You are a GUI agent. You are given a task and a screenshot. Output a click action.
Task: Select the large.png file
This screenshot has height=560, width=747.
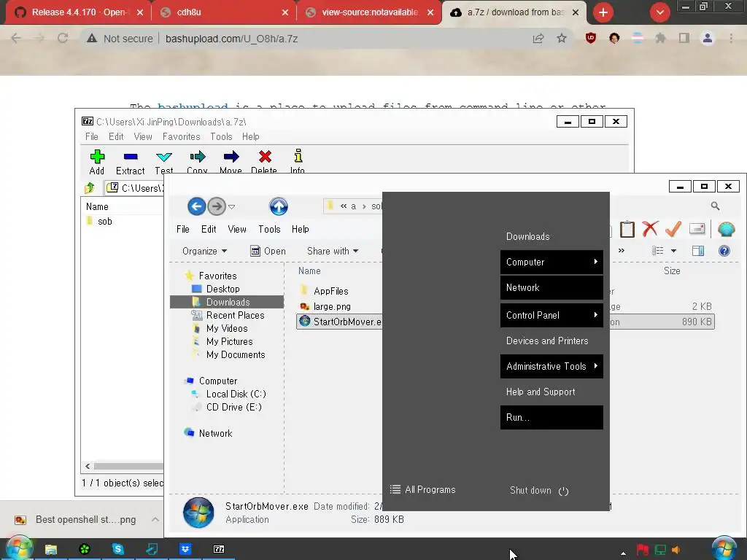click(x=325, y=307)
